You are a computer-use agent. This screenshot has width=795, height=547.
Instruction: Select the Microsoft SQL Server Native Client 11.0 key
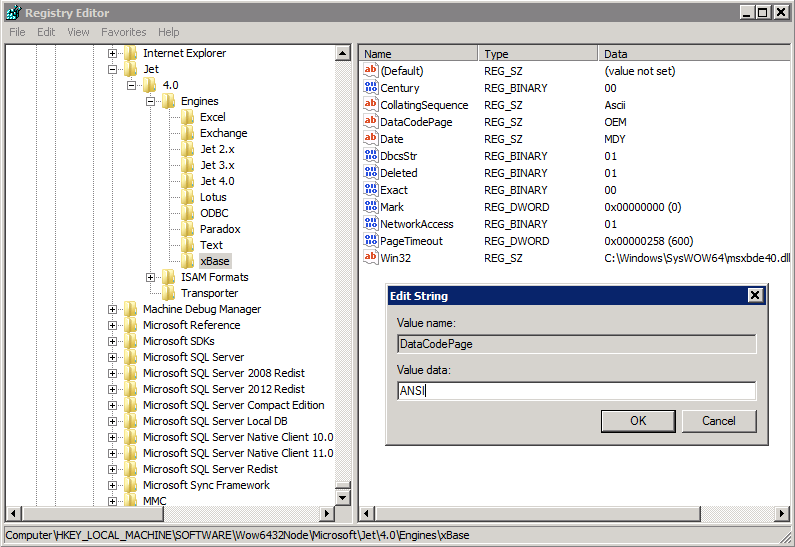[238, 453]
